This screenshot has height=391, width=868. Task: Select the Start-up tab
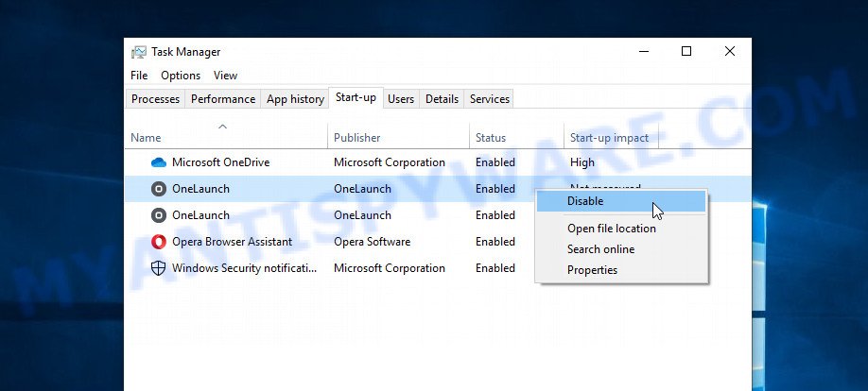356,98
